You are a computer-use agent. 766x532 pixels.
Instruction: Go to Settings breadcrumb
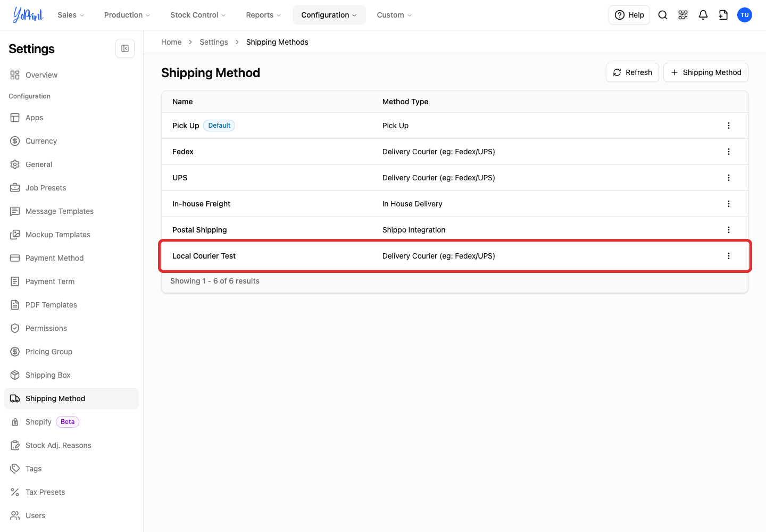pos(214,42)
